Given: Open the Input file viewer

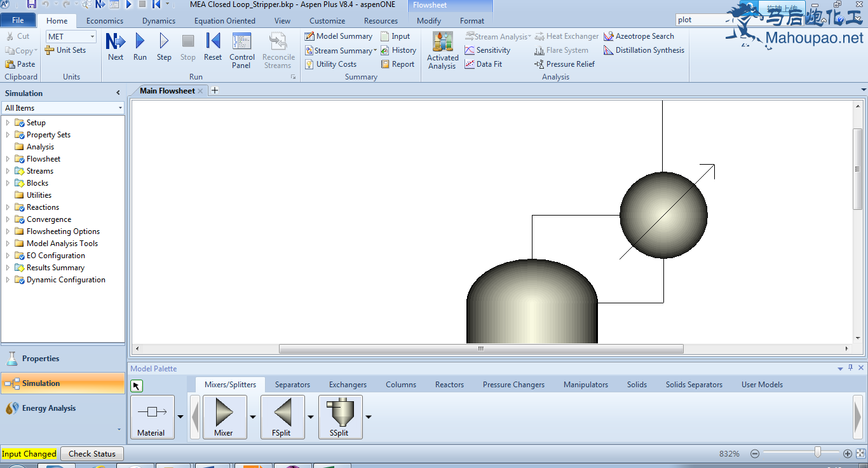Looking at the screenshot, I should point(395,36).
